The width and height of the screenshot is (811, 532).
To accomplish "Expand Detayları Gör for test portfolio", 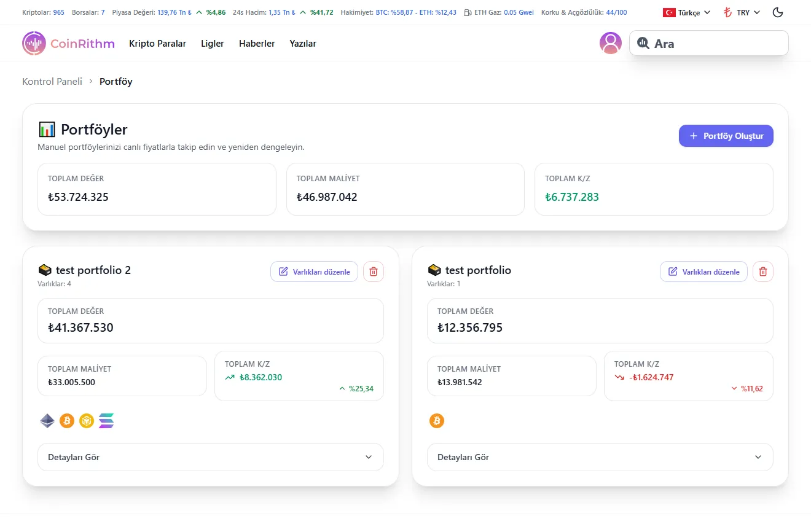I will pyautogui.click(x=600, y=457).
